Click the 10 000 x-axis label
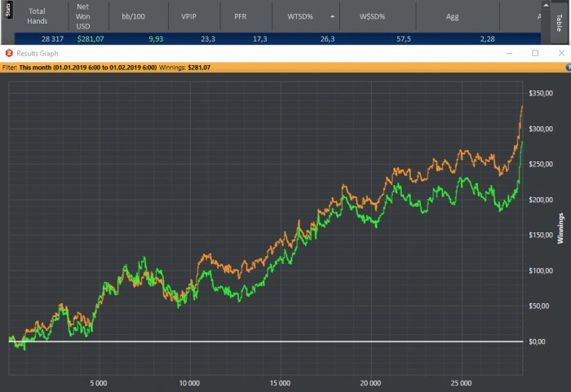 click(x=189, y=383)
